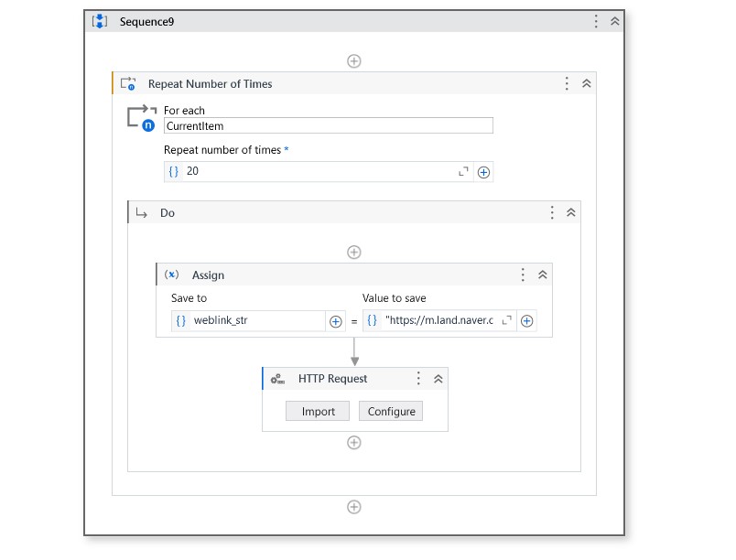This screenshot has height=560, width=736.
Task: Click the Configure button in HTTP Request
Action: [x=391, y=411]
